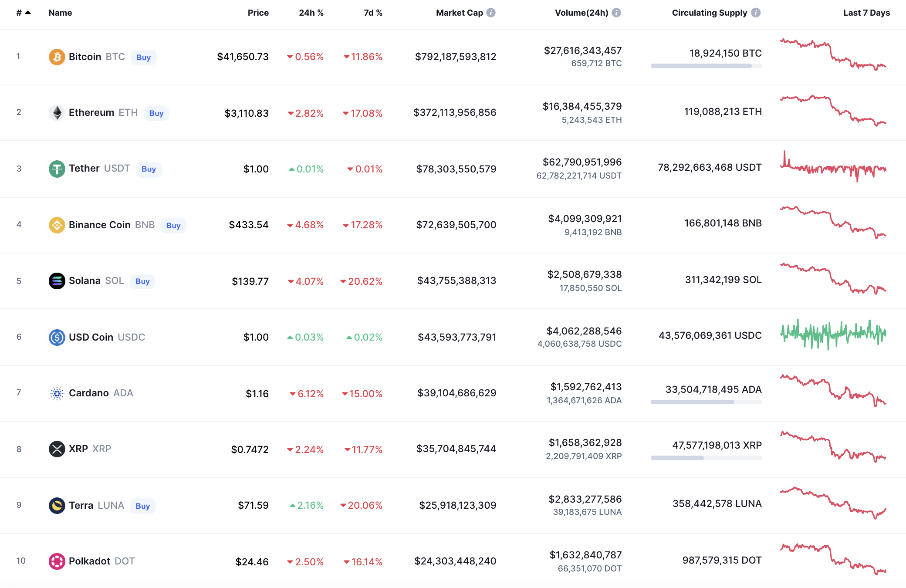Click Solana 7d change 20.62%
This screenshot has height=588, width=906.
361,281
